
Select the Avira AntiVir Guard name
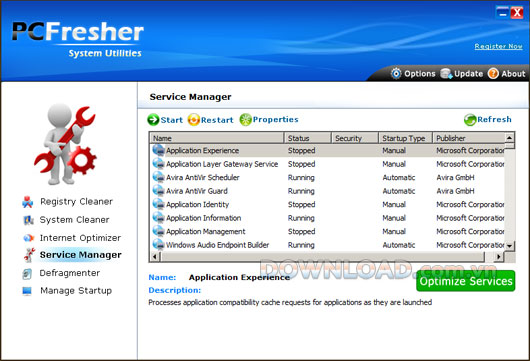click(197, 191)
